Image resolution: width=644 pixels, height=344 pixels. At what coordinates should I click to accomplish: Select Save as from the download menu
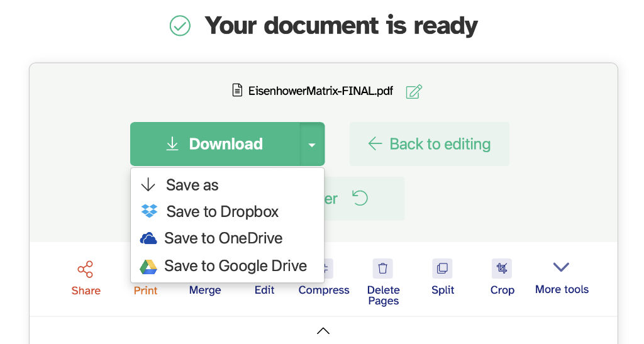tap(192, 185)
